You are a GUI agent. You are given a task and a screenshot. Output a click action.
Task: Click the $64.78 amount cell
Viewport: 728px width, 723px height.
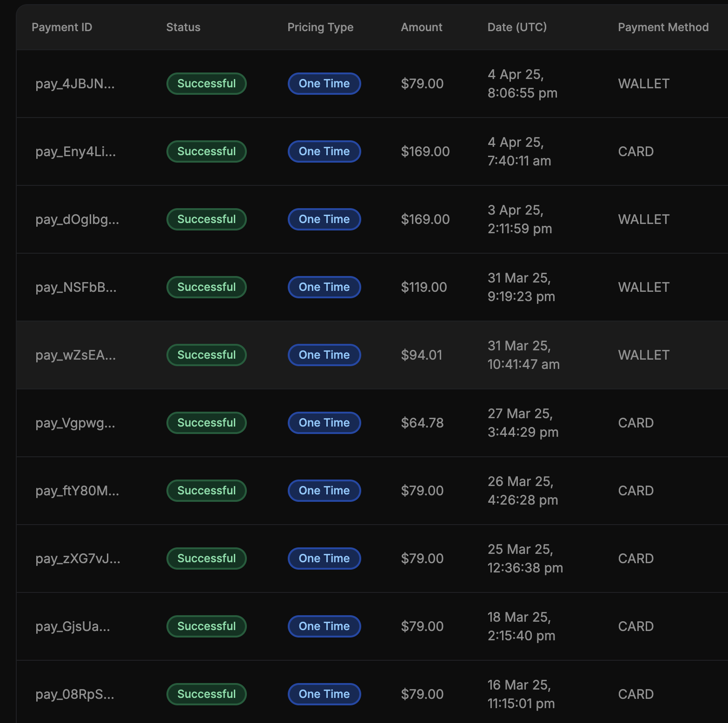point(422,423)
